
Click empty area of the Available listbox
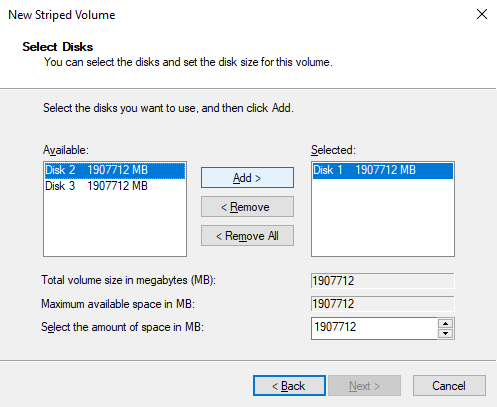[x=115, y=225]
